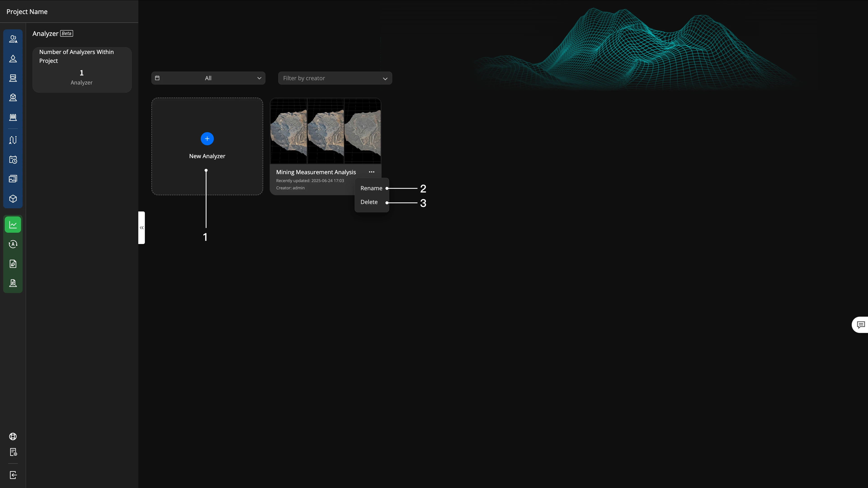Open Mining Measurement Analysis thumbnail
Viewport: 868px width, 488px height.
(325, 131)
